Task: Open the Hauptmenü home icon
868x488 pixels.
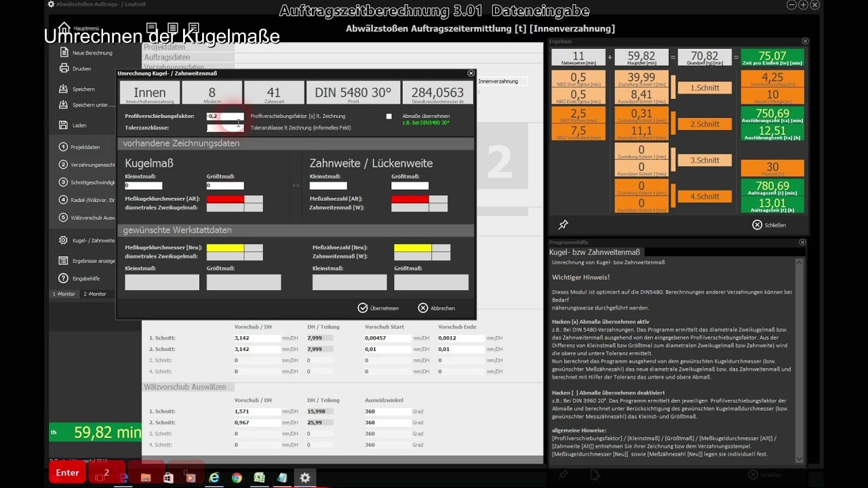Action: tap(64, 28)
